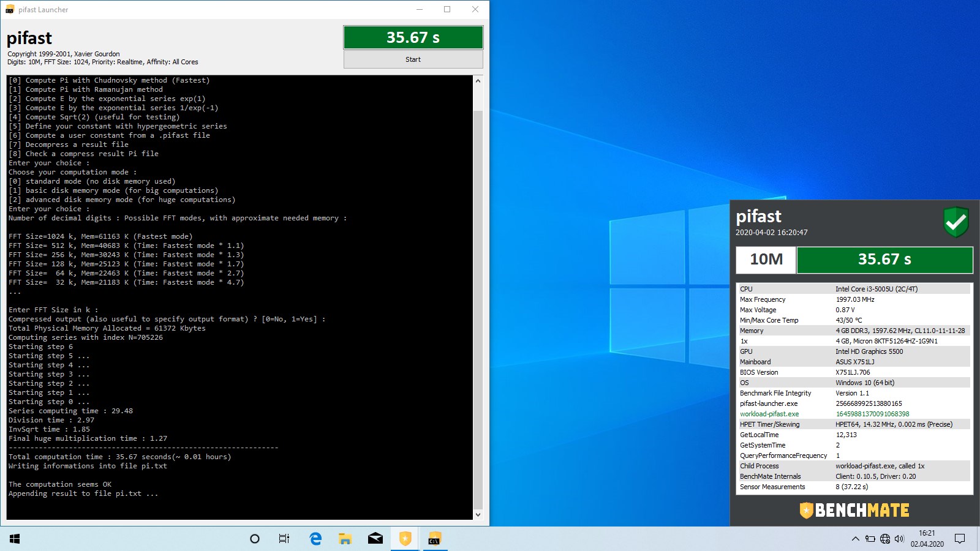Click the green shield checkmark in BenchMate panel
Viewport: 980px width, 551px height.
point(956,222)
